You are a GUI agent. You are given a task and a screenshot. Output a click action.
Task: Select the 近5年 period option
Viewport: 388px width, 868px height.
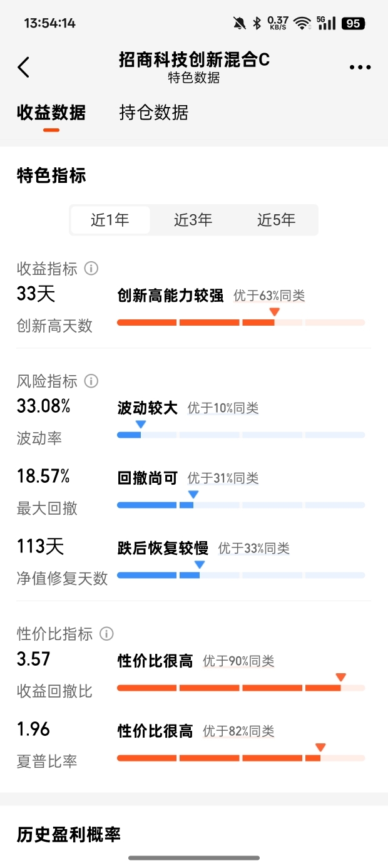[276, 220]
